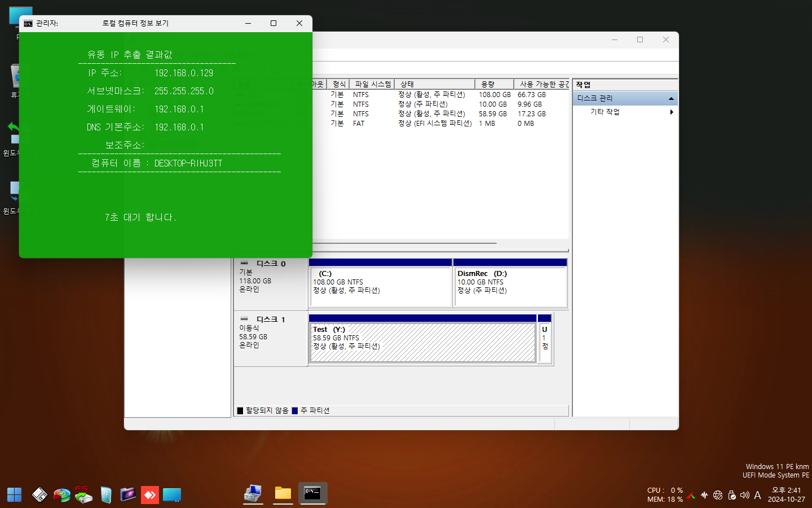Screen dimensions: 812x508
Task: Select the row with 108.00 GB capacity
Action: point(440,95)
